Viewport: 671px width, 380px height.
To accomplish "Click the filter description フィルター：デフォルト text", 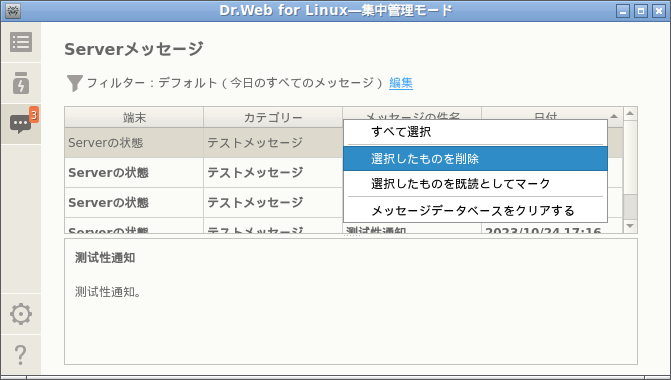I will (235, 83).
